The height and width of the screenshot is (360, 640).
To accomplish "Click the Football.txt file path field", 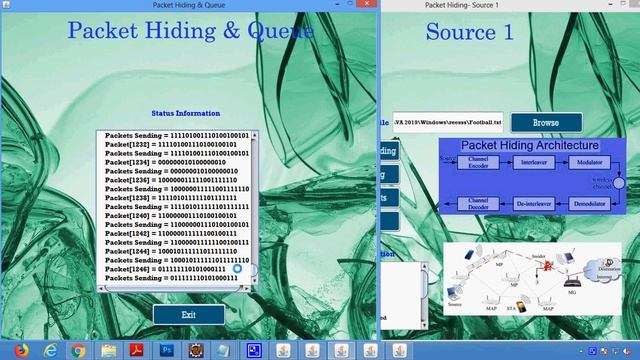I will pyautogui.click(x=448, y=122).
